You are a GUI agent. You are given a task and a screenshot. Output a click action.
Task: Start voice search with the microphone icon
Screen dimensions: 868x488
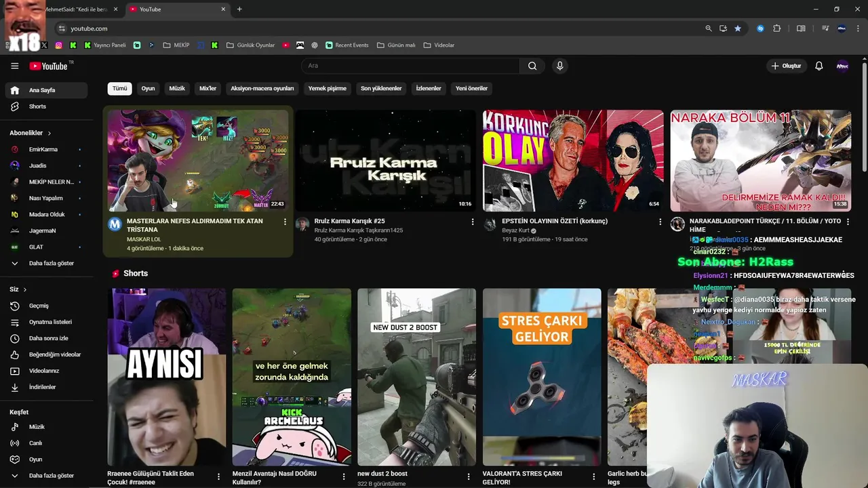(559, 66)
